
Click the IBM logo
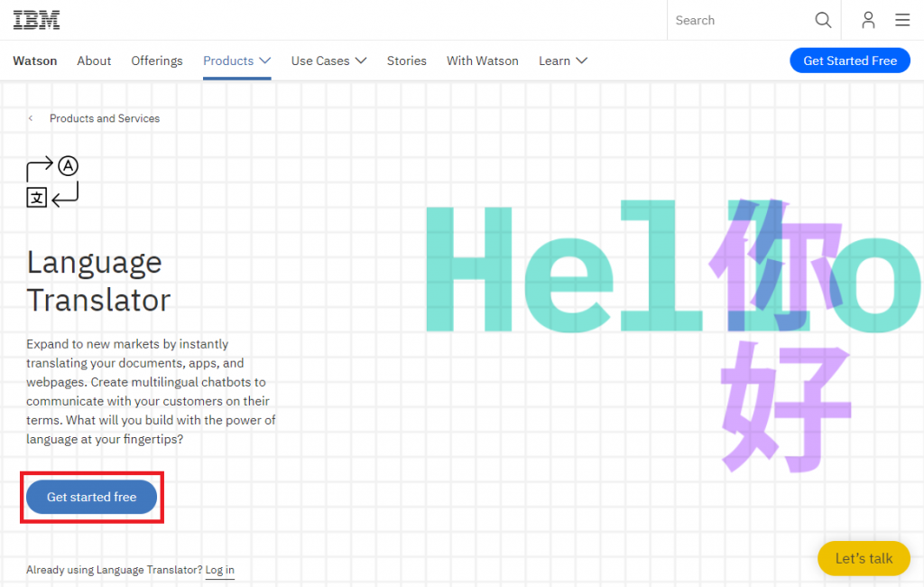point(36,20)
